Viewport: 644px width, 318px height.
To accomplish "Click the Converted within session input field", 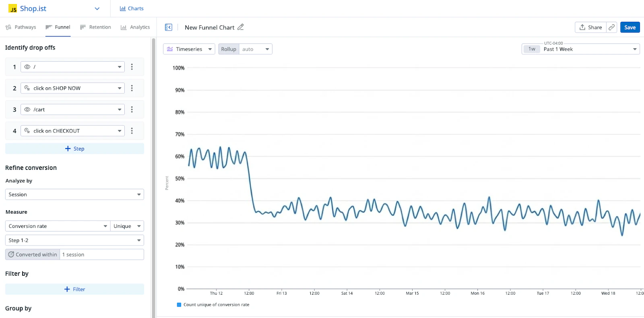I will pyautogui.click(x=101, y=254).
